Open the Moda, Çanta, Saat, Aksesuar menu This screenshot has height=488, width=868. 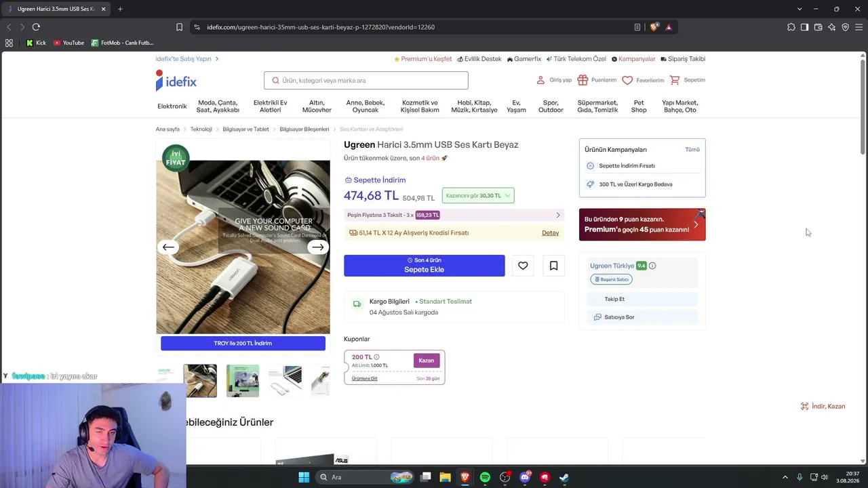click(x=218, y=106)
